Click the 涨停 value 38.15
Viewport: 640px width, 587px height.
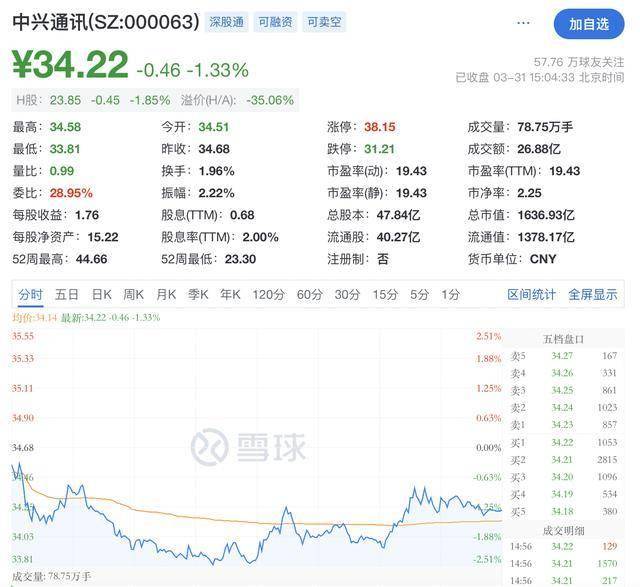click(380, 127)
